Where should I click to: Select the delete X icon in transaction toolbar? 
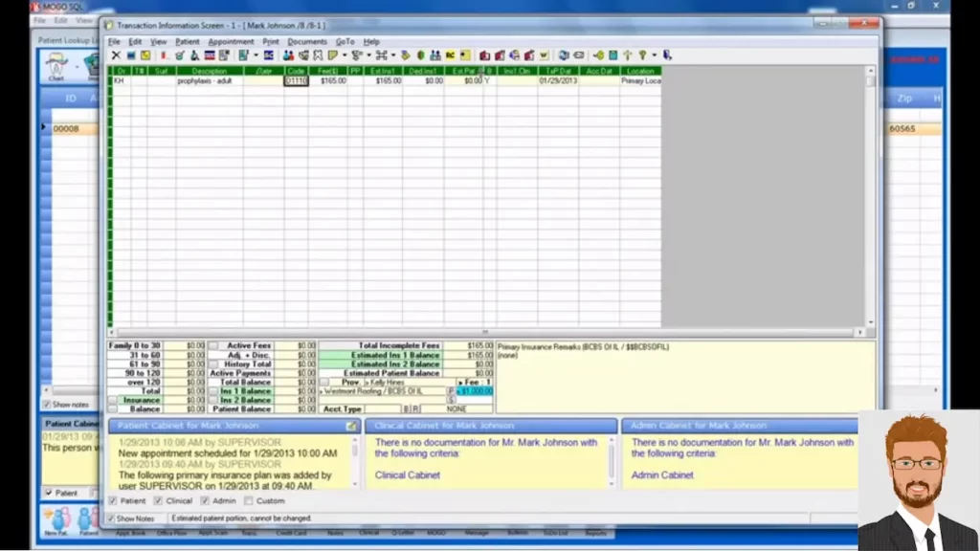(116, 55)
